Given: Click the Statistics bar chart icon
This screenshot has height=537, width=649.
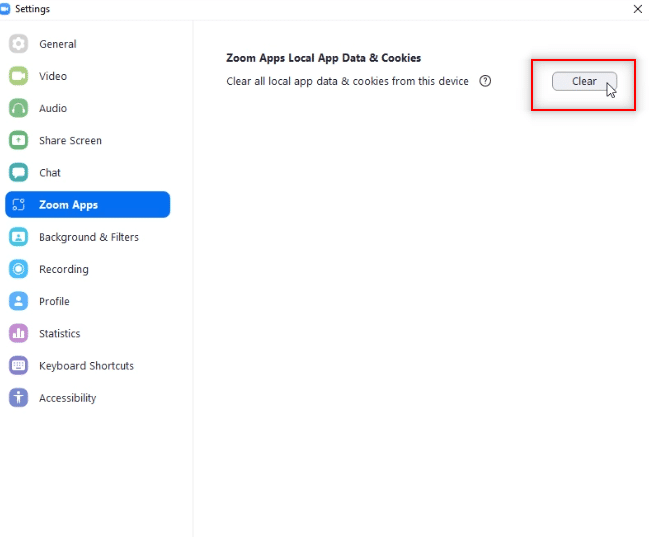Looking at the screenshot, I should (x=19, y=334).
